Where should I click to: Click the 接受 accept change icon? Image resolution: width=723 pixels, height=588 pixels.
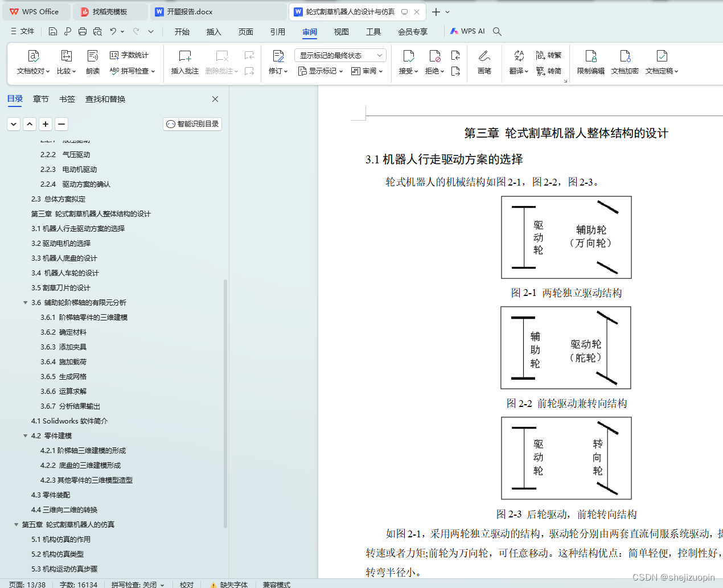(408, 56)
